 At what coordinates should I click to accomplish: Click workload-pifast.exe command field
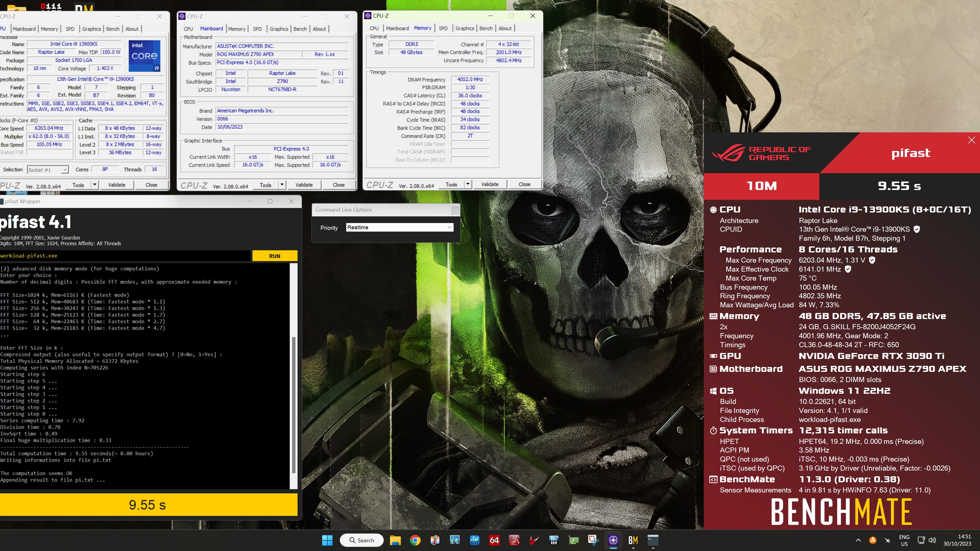coord(125,256)
